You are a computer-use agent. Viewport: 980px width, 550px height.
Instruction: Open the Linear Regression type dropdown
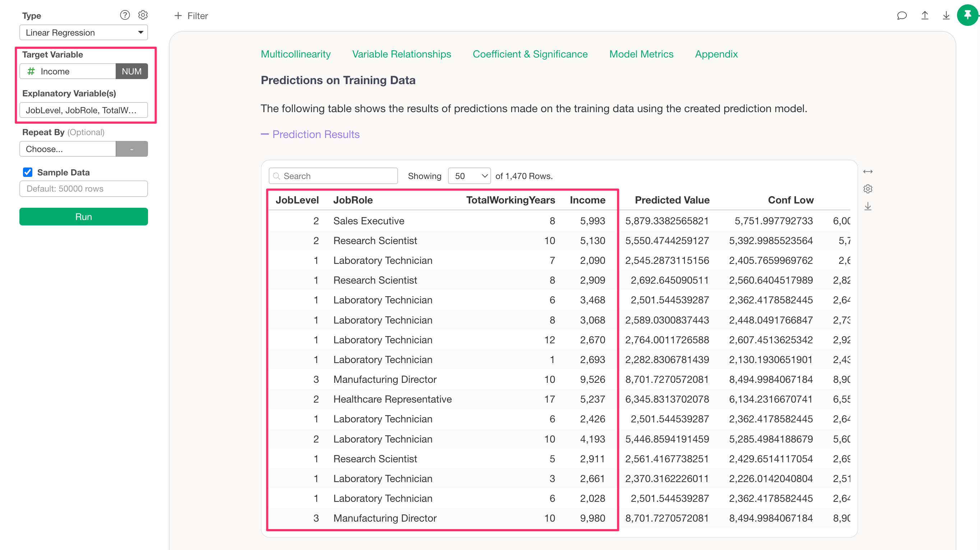tap(84, 33)
